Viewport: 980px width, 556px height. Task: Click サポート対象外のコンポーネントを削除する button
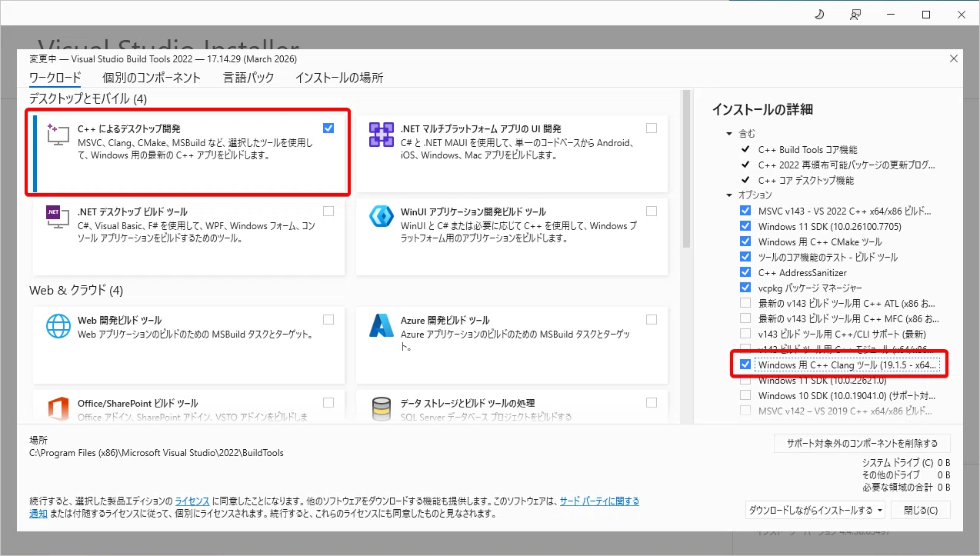click(x=862, y=444)
